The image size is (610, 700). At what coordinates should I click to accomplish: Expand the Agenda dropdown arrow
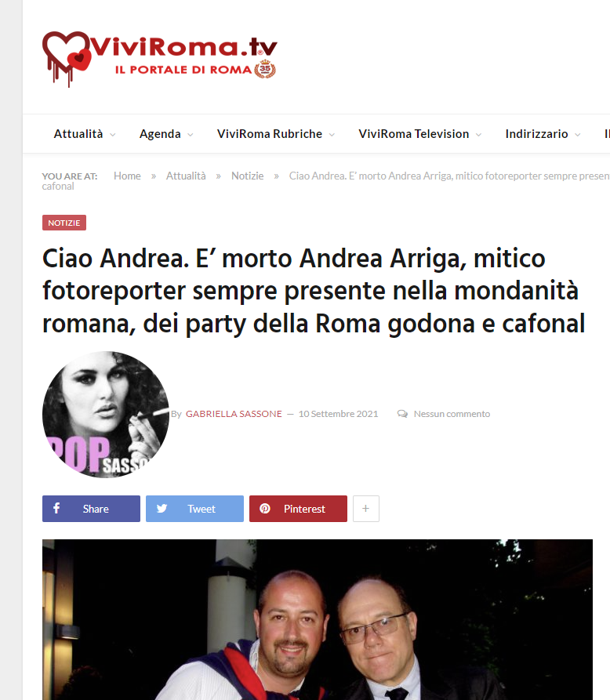(x=191, y=134)
